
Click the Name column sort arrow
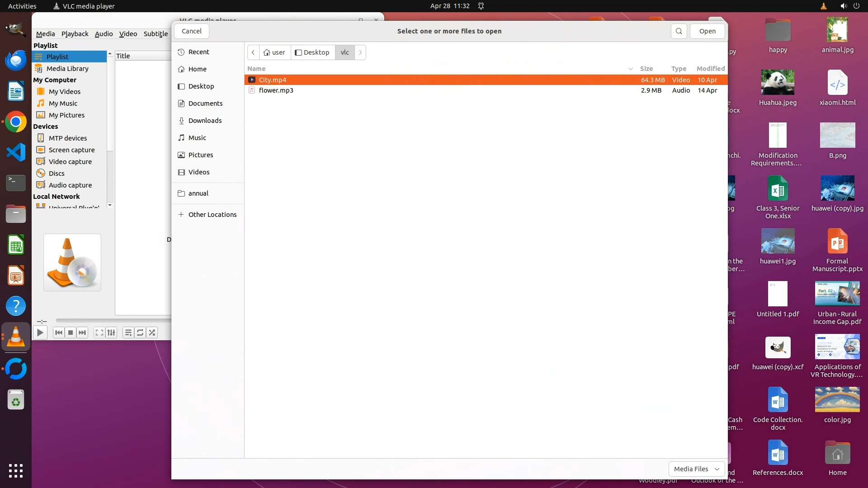click(x=630, y=69)
